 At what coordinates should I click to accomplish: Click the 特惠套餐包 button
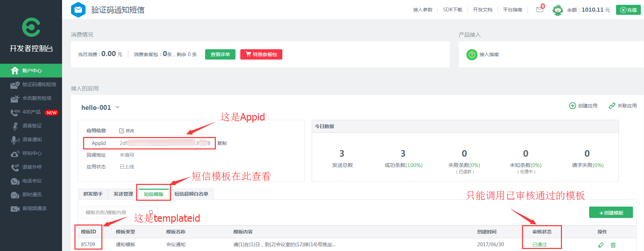[x=261, y=54]
